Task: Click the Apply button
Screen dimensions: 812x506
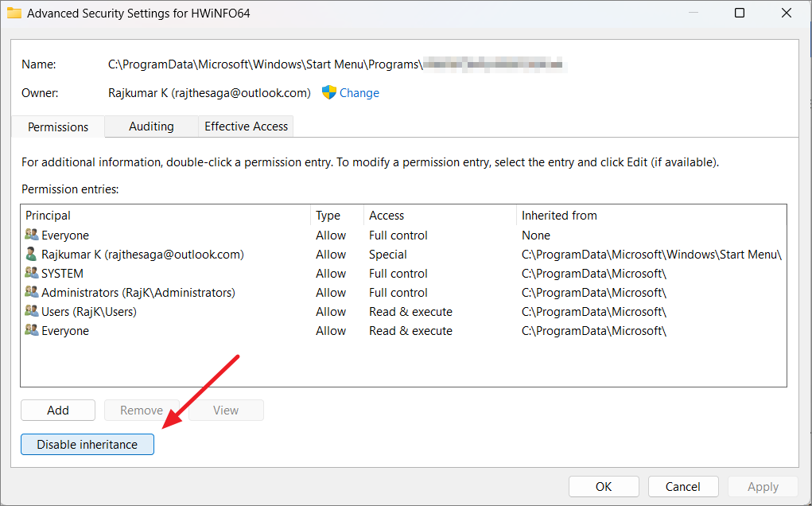Action: pyautogui.click(x=762, y=486)
